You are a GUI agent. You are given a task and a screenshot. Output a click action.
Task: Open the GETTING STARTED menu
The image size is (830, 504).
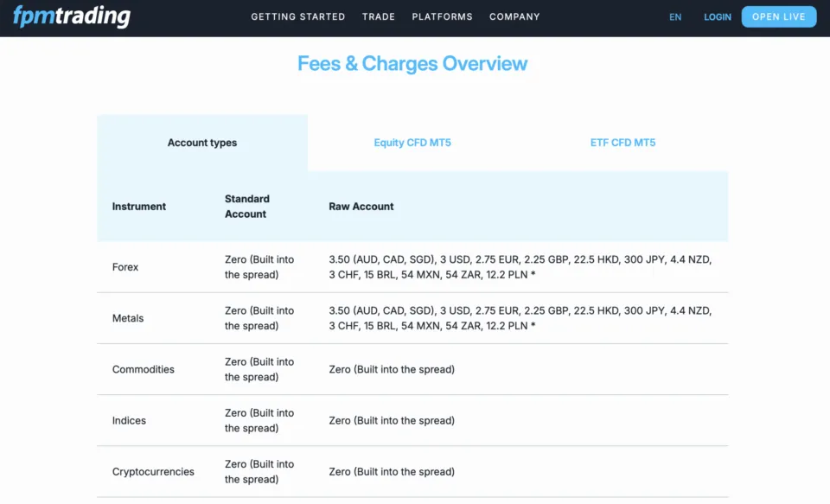click(298, 16)
